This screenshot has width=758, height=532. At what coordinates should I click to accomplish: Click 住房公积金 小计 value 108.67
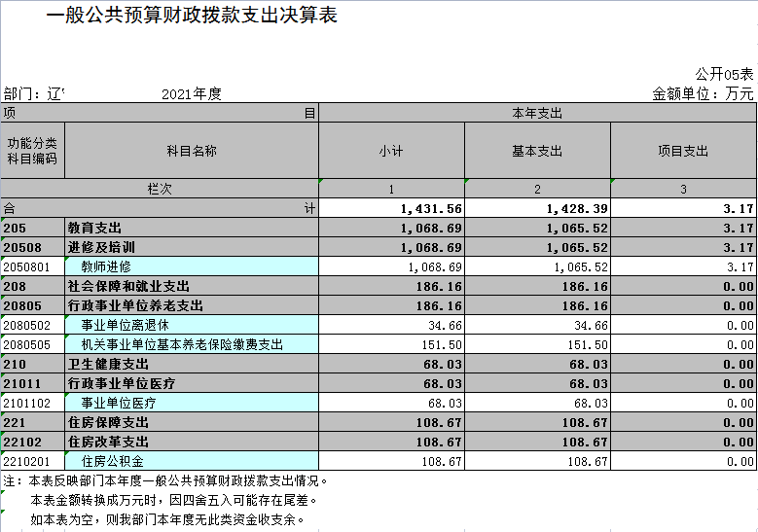(391, 461)
